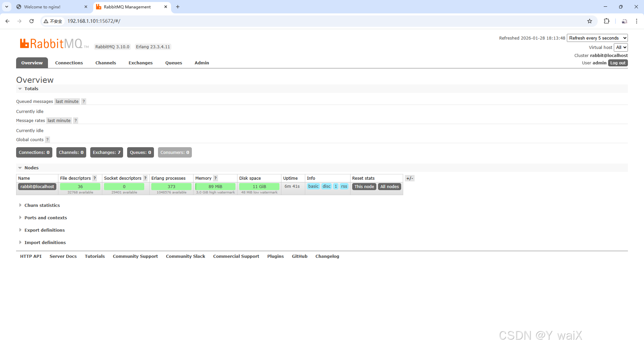The width and height of the screenshot is (644, 346).
Task: Click the Channels: 0 count button
Action: (71, 153)
